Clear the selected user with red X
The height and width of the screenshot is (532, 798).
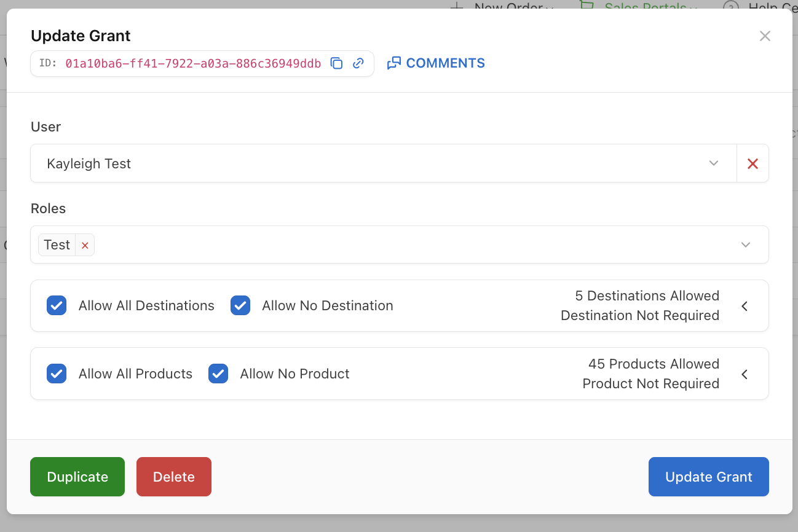pyautogui.click(x=753, y=163)
